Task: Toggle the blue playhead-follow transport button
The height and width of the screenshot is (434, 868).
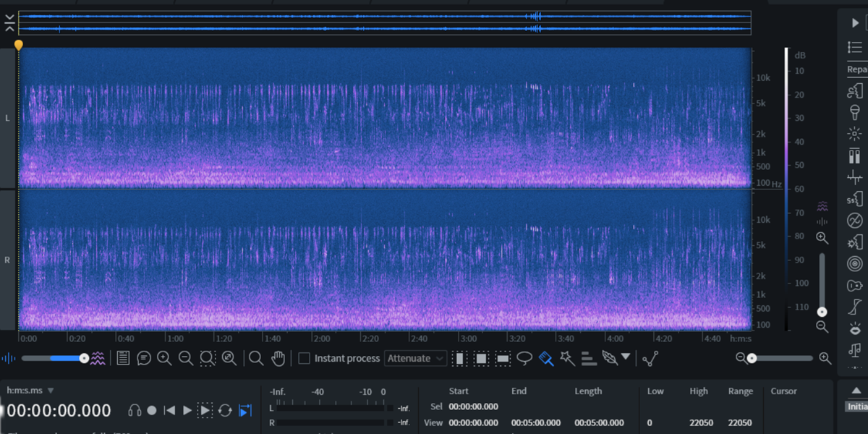Action: click(245, 410)
